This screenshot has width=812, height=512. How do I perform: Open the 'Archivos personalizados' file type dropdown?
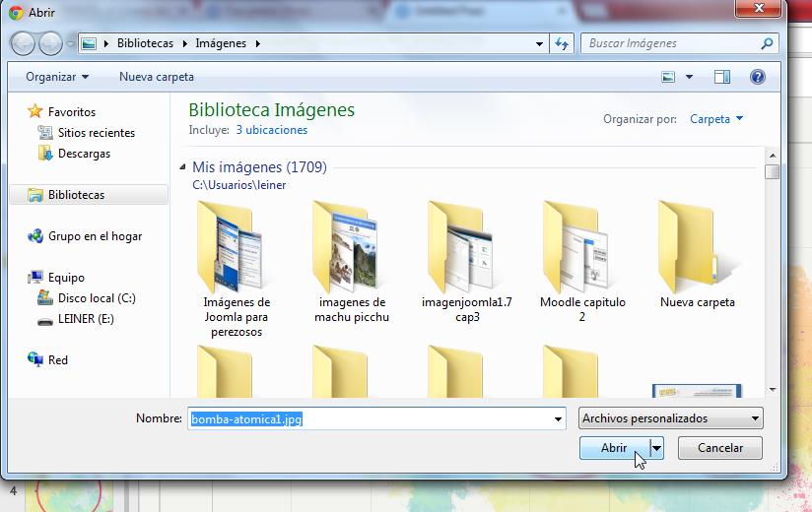click(x=671, y=418)
